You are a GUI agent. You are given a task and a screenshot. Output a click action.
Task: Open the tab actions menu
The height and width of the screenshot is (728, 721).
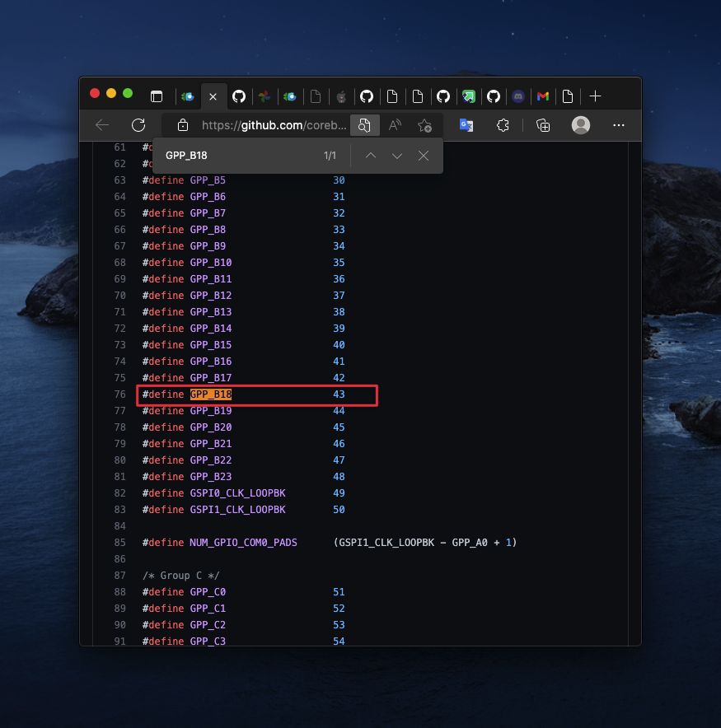pyautogui.click(x=156, y=96)
